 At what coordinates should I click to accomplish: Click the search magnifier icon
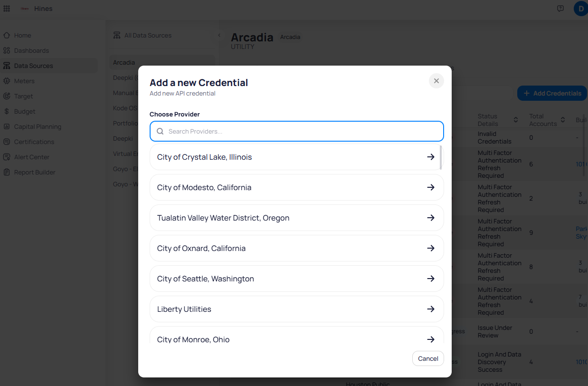(x=160, y=131)
